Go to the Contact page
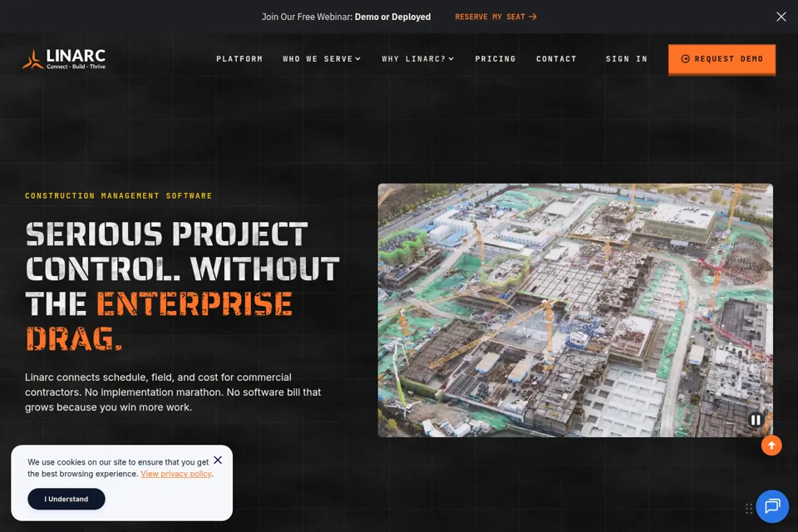 click(x=556, y=59)
